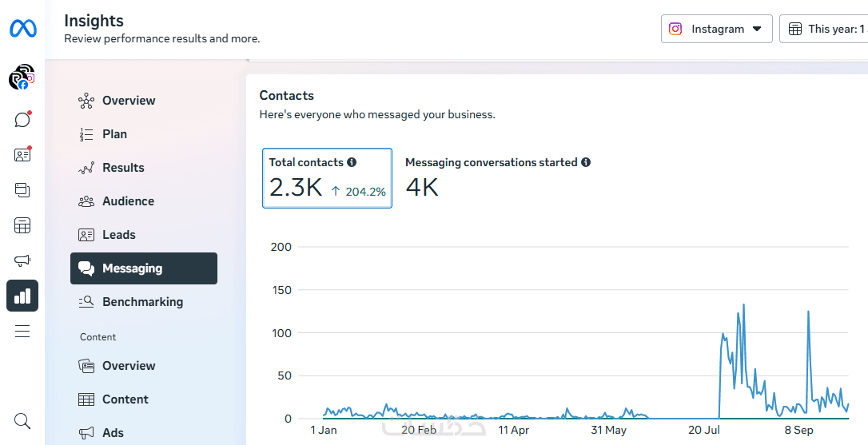Open the Results section in sidebar
The image size is (868, 445).
[x=123, y=168]
